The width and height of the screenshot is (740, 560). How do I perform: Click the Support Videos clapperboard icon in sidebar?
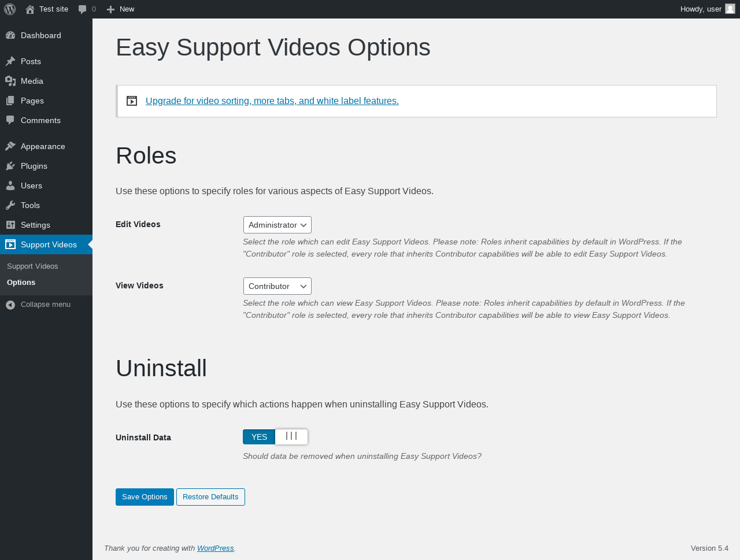10,244
